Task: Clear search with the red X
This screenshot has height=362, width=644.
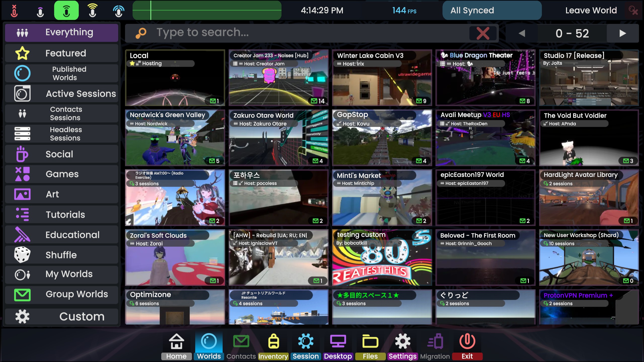Action: coord(483,33)
